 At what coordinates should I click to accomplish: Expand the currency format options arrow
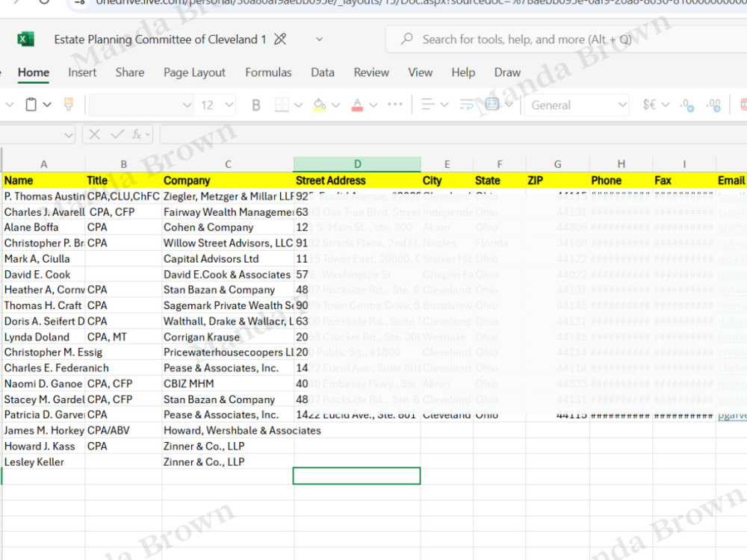(666, 105)
